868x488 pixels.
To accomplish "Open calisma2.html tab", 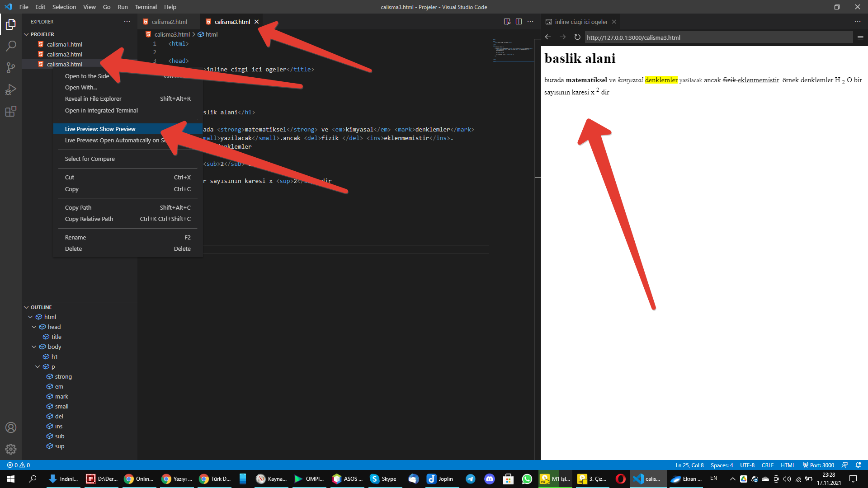I will coord(168,21).
